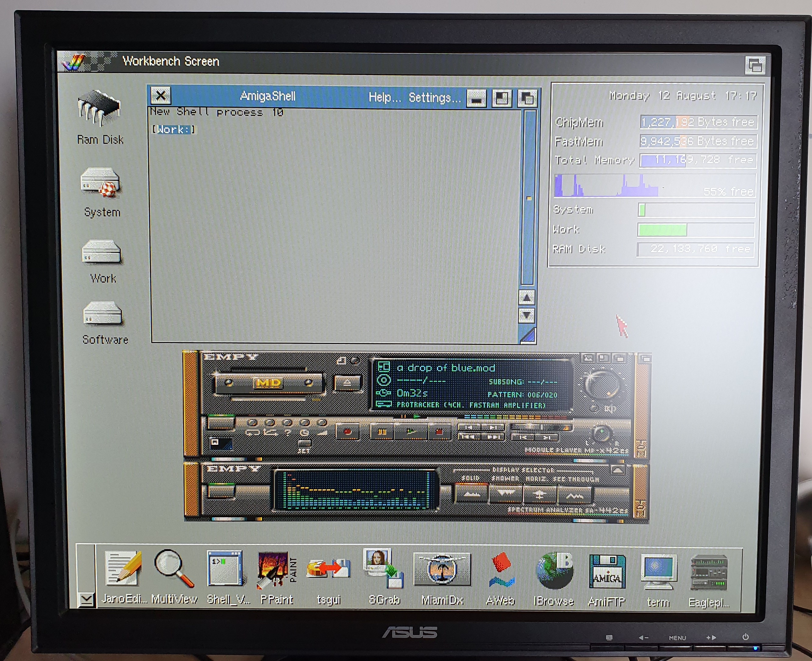The height and width of the screenshot is (661, 812).
Task: Launch MultiView magnifier icon
Action: pos(174,568)
